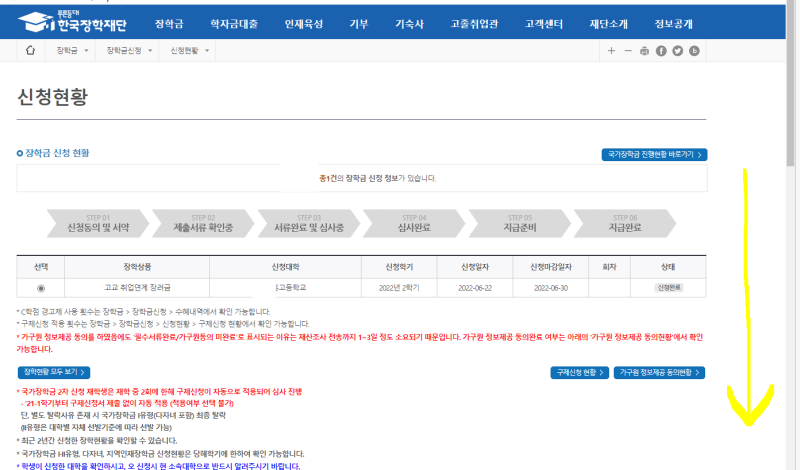Click the 신청대학 column header
The image size is (800, 470).
285,267
